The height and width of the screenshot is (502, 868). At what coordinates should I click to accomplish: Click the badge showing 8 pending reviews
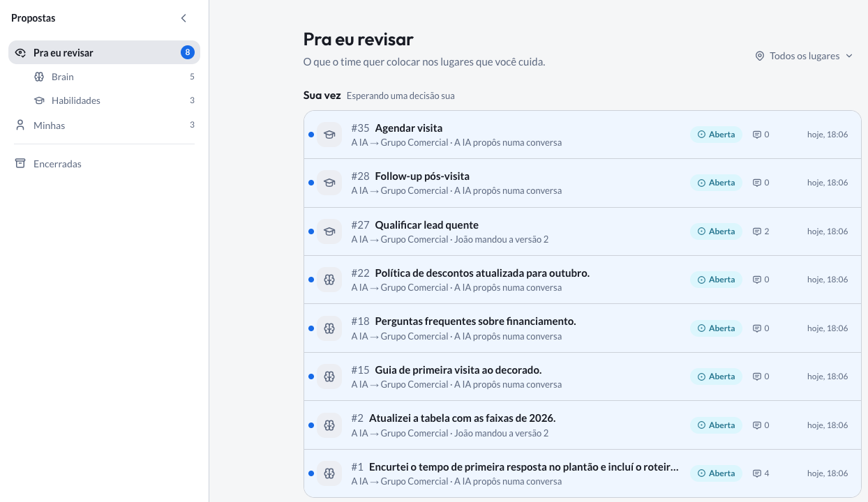(187, 52)
